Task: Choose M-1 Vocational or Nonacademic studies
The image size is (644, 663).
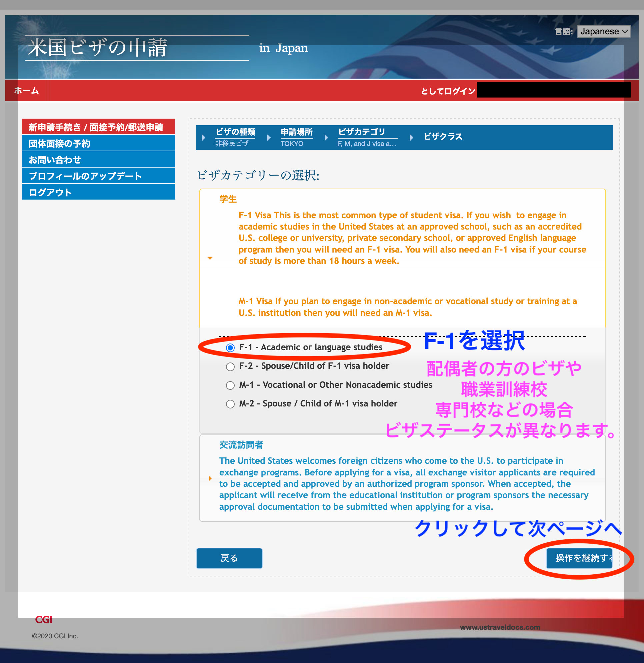Action: (x=230, y=385)
